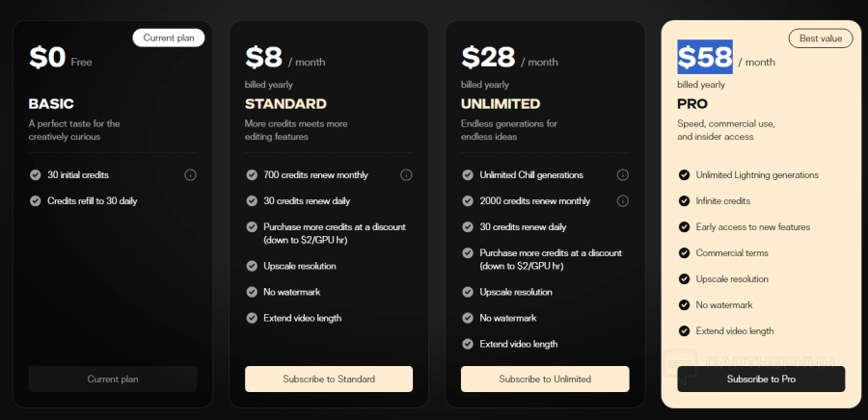Click checkmark beside Early access to new features
This screenshot has width=868, height=420.
[684, 227]
